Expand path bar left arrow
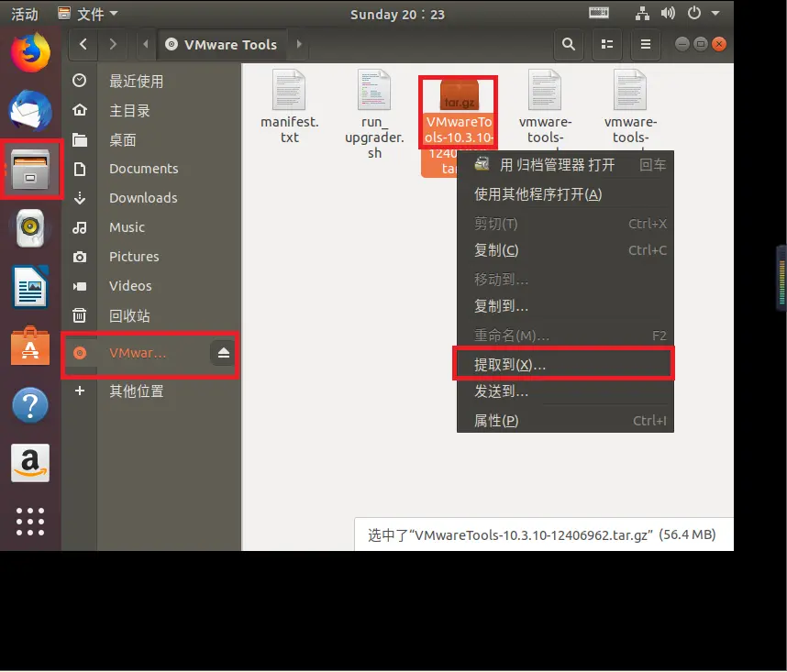Screen dimensions: 787x672 [x=146, y=45]
